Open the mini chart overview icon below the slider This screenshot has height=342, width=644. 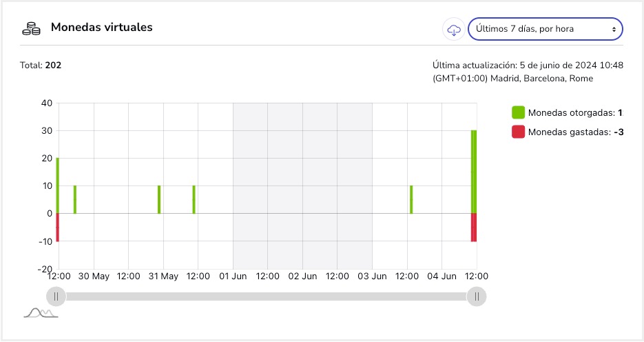41,314
